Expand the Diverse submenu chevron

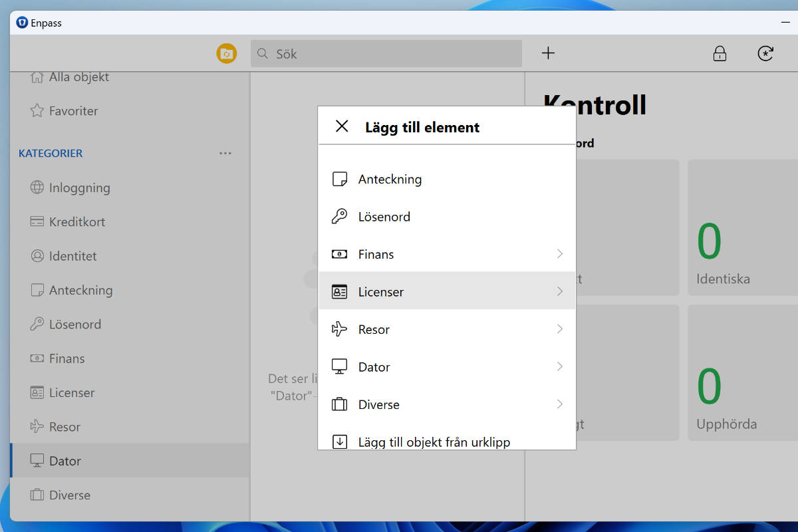click(560, 404)
